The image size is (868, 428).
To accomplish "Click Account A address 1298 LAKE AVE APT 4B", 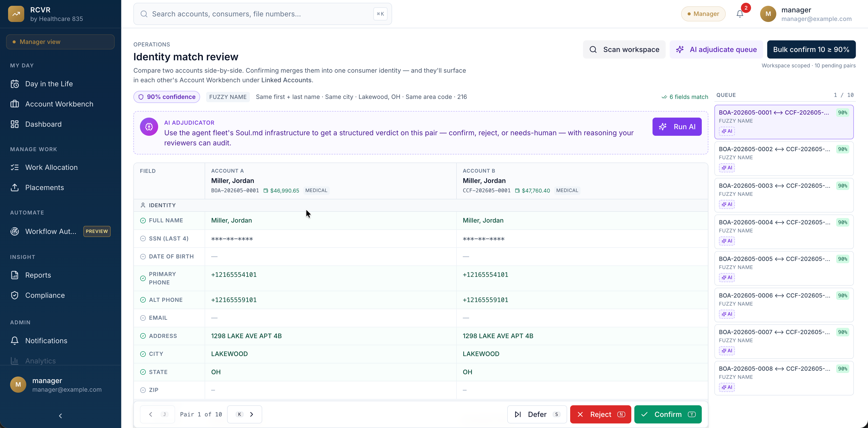I will (x=246, y=336).
